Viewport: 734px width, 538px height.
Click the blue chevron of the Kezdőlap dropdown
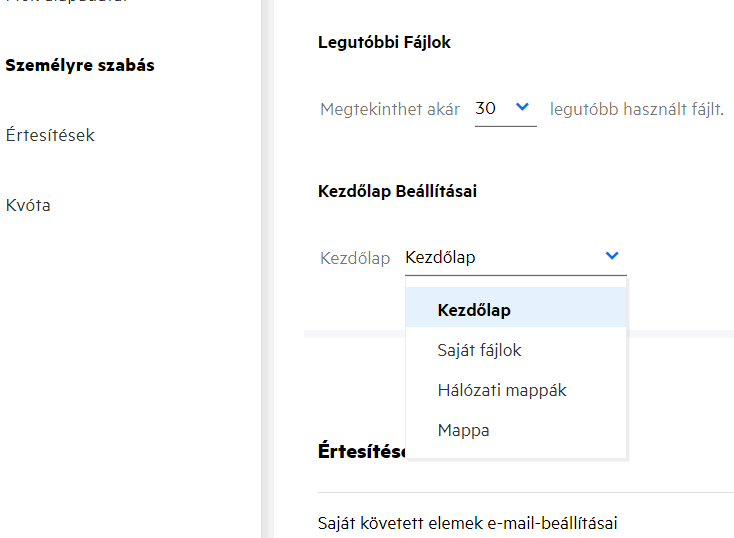click(x=612, y=257)
